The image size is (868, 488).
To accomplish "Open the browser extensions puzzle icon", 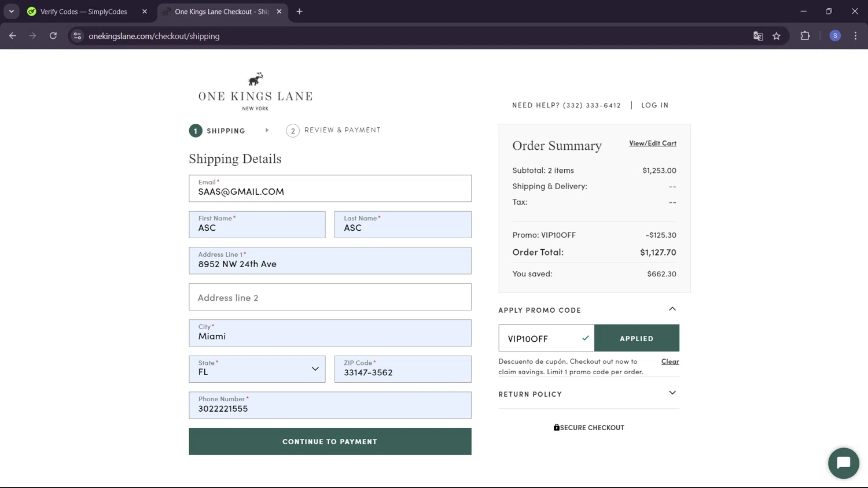I will 805,36.
